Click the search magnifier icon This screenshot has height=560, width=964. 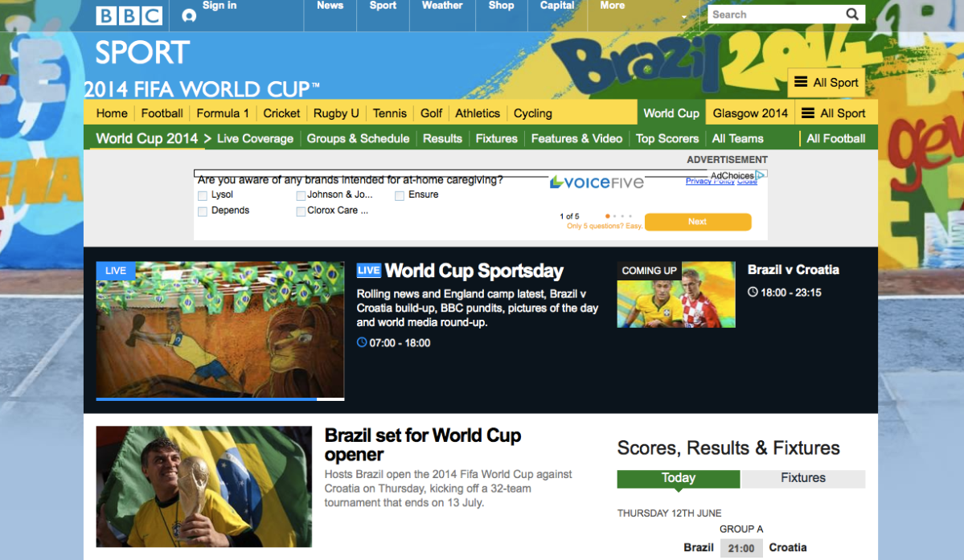pos(852,14)
